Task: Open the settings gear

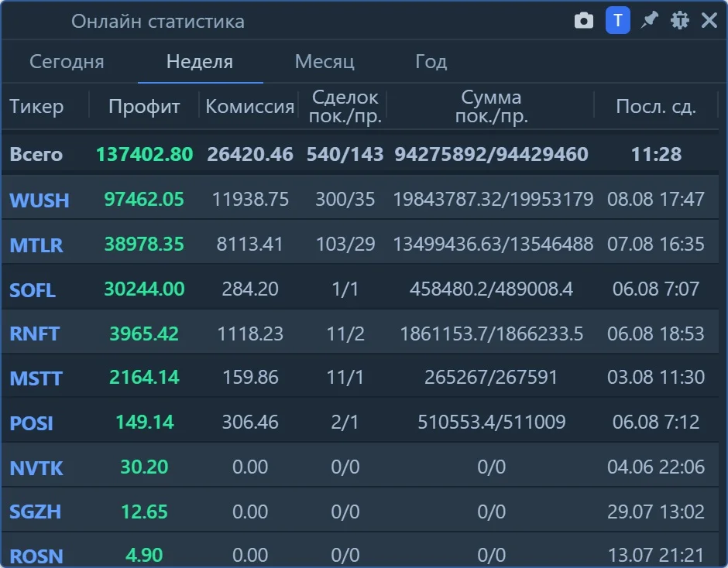Action: point(680,20)
